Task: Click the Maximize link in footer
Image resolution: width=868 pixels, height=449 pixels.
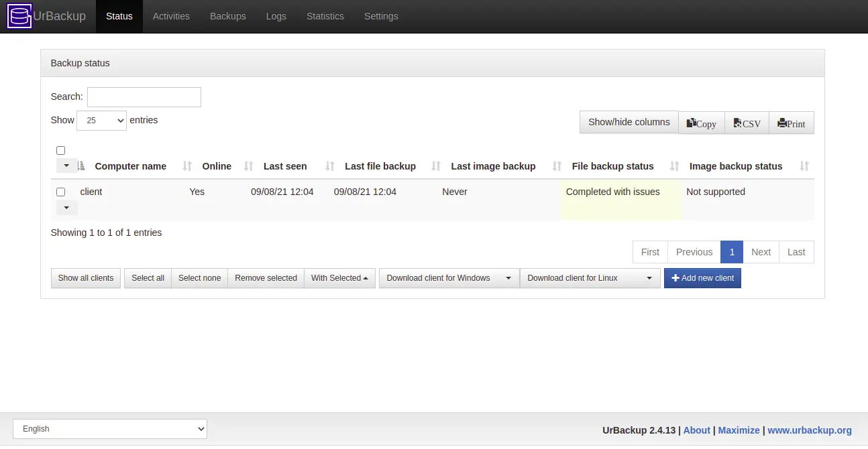Action: click(739, 430)
